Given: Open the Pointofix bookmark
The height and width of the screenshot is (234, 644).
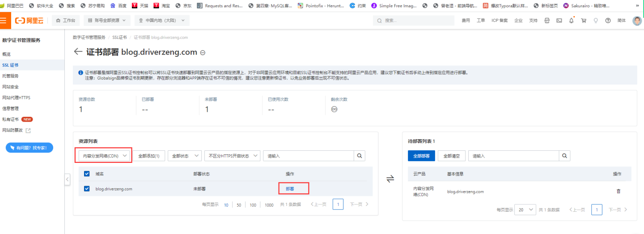Looking at the screenshot, I should tap(321, 6).
